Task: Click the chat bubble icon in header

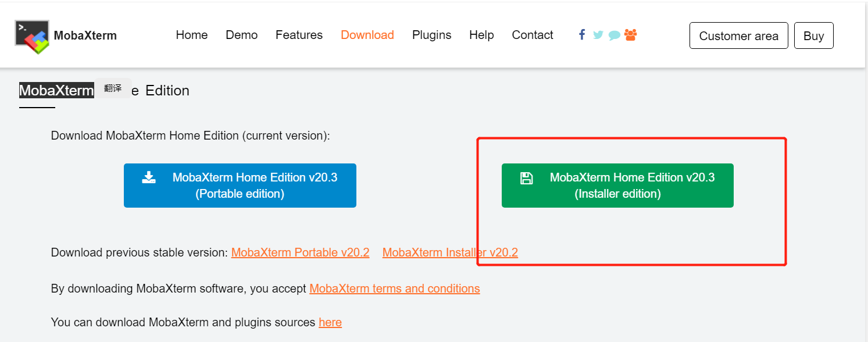Action: click(x=615, y=35)
